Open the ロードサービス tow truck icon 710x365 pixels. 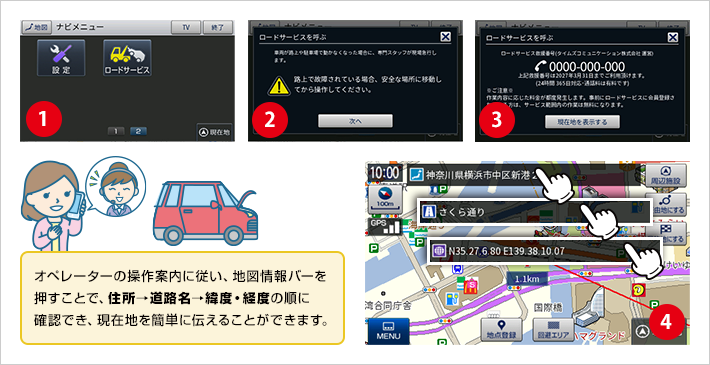(x=127, y=58)
